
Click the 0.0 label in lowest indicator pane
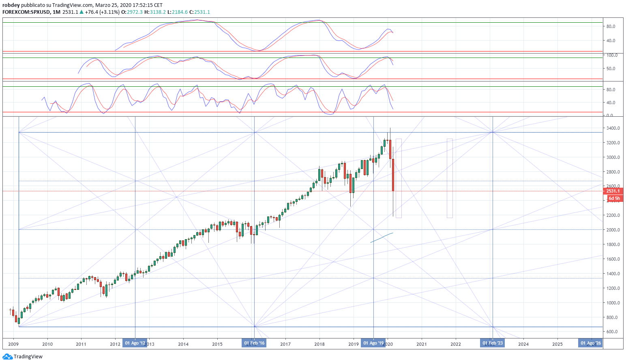tap(609, 116)
